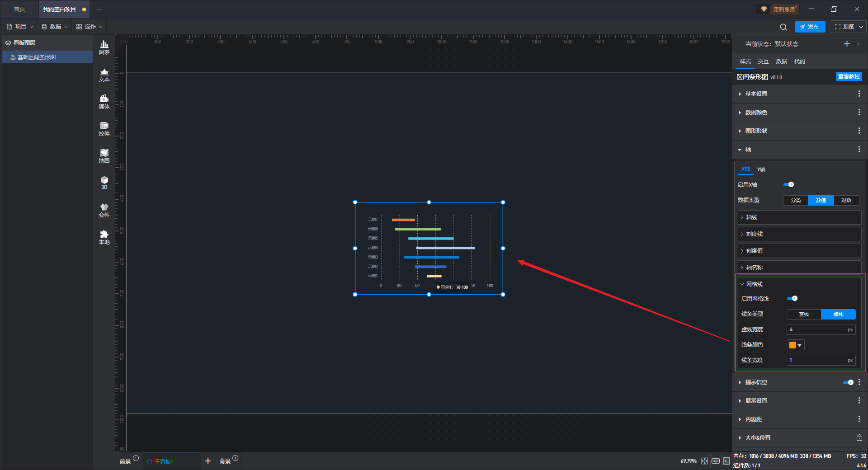Click the 查看教程 button

849,76
